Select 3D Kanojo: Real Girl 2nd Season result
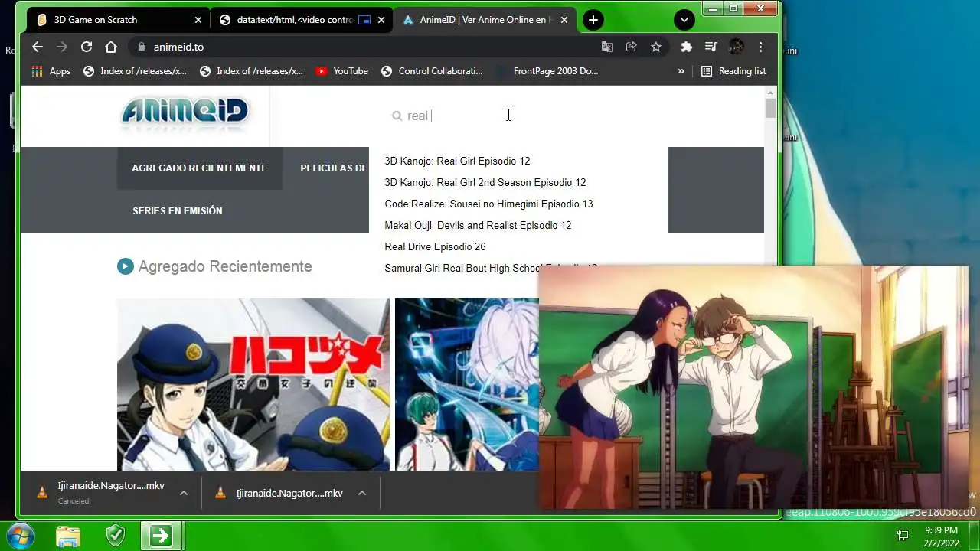The height and width of the screenshot is (551, 980). coord(485,182)
